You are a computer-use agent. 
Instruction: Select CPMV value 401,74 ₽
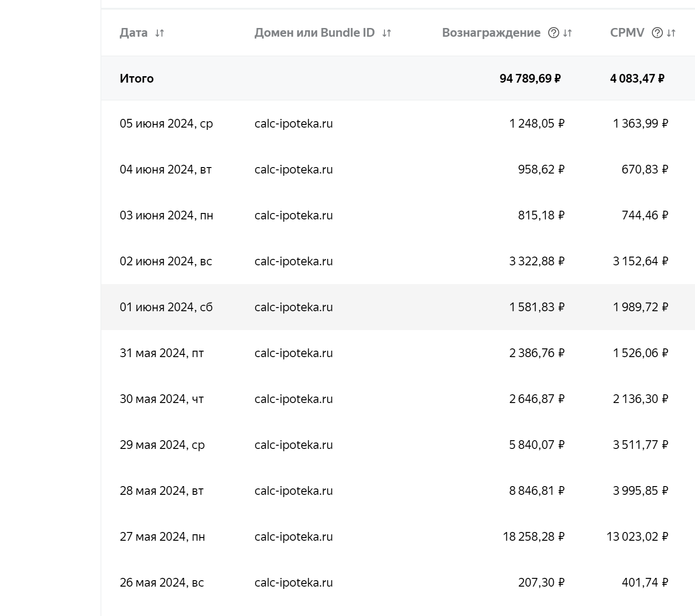coord(645,582)
